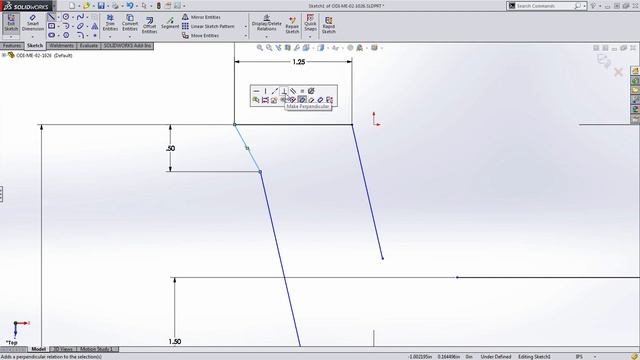Switch to 3D Views bottom tab
Viewport: 640px width, 360px height.
[63, 349]
